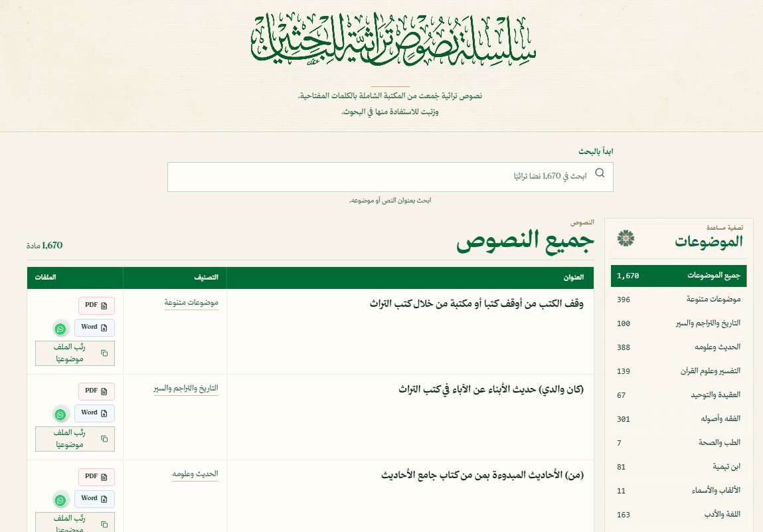This screenshot has height=532, width=763.
Task: Click رتّب الملف موضوعيًا for كان والدي row
Action: click(75, 438)
